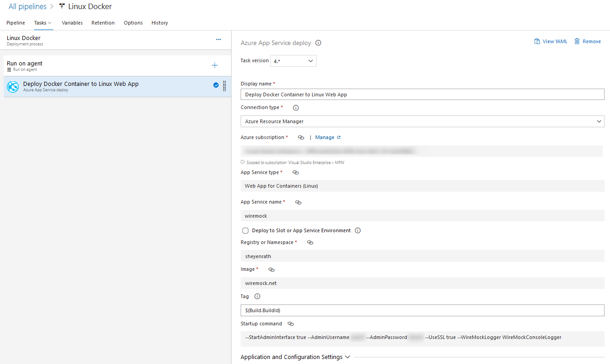This screenshot has width=610, height=364.
Task: Click the release pipeline icon beside Linux Docker title
Action: (62, 6)
